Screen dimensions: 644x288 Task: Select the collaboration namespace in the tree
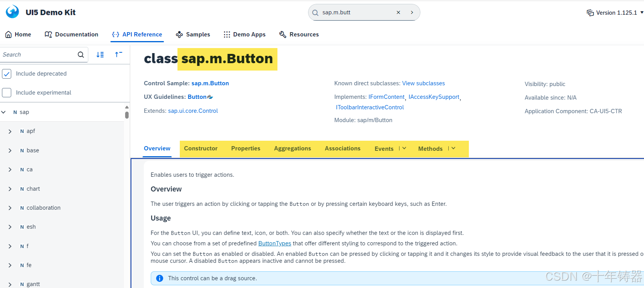[43, 208]
